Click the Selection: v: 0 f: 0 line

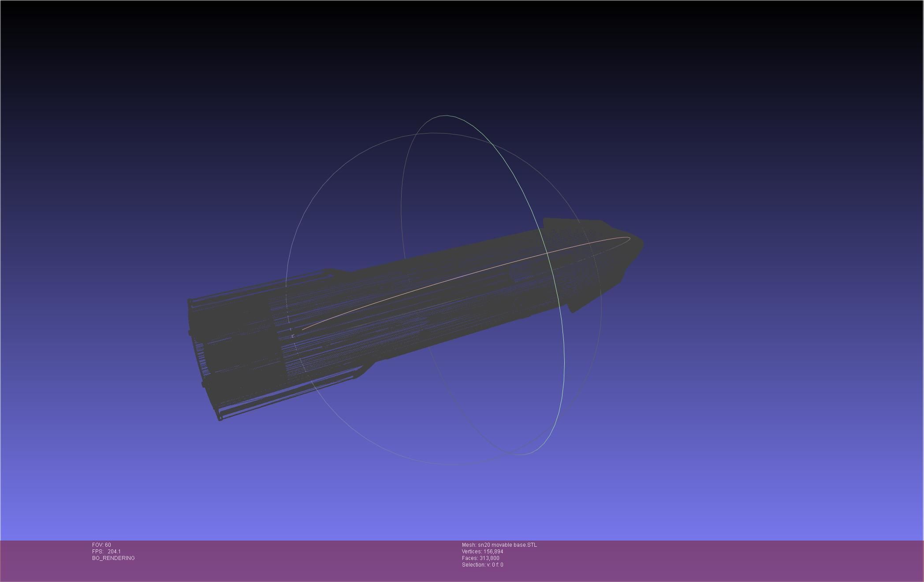click(482, 565)
